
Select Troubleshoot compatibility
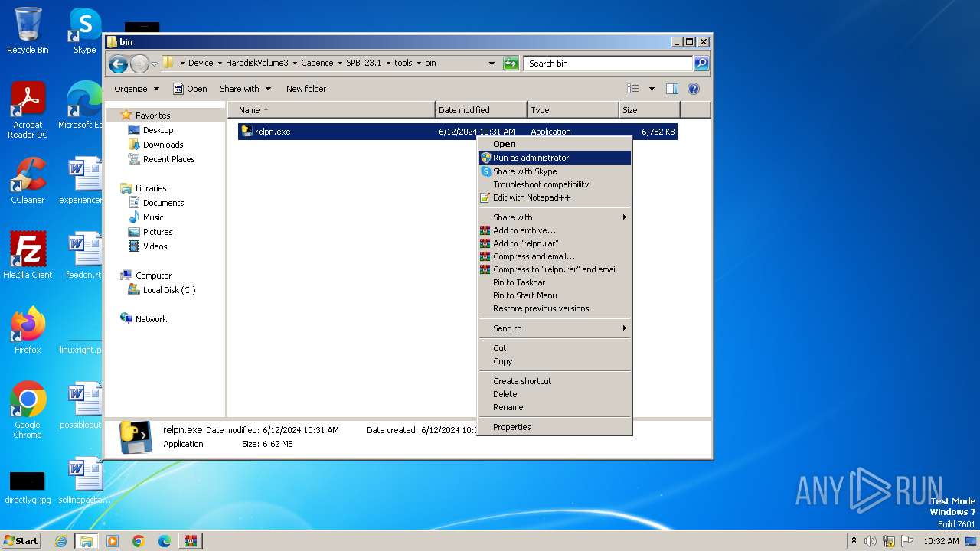click(x=554, y=184)
